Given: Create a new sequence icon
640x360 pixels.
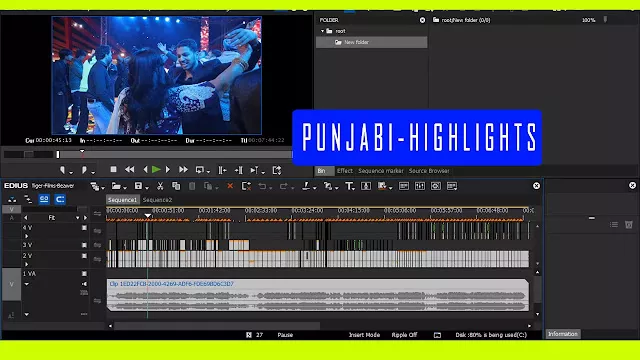Looking at the screenshot, I should (x=95, y=187).
